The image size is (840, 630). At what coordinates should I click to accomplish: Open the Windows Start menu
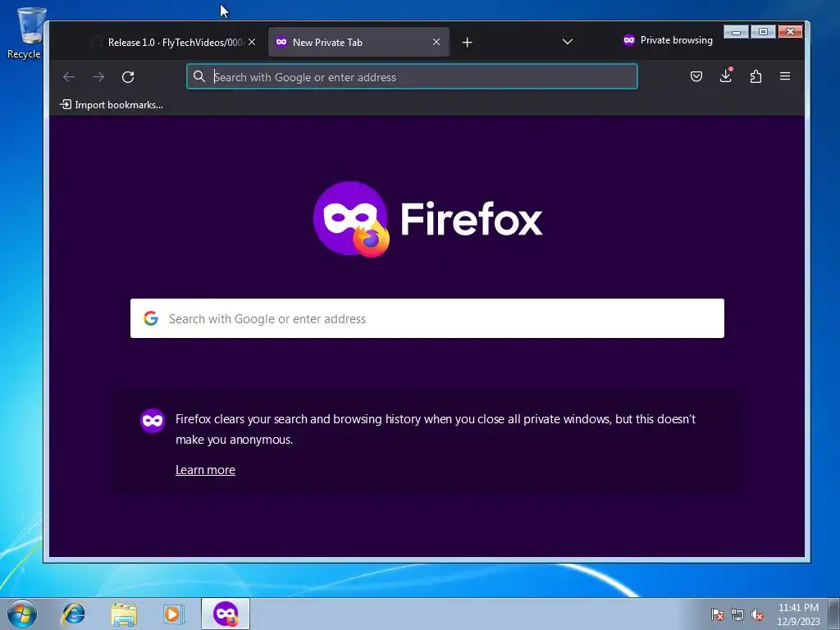(22, 614)
